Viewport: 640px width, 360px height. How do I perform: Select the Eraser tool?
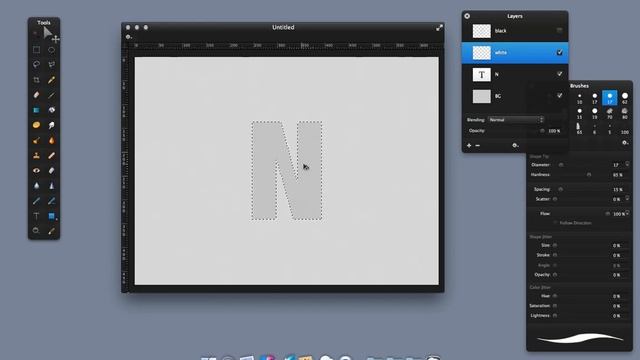[x=36, y=95]
